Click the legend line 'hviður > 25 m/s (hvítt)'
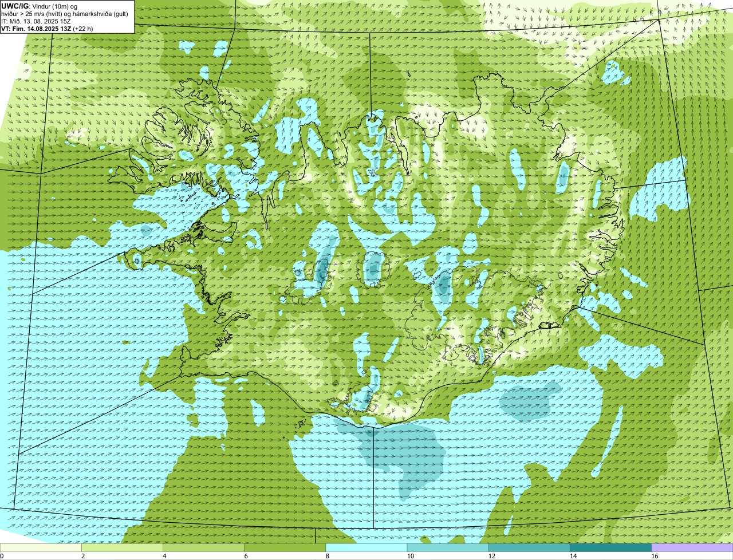This screenshot has width=733, height=560. pyautogui.click(x=34, y=14)
